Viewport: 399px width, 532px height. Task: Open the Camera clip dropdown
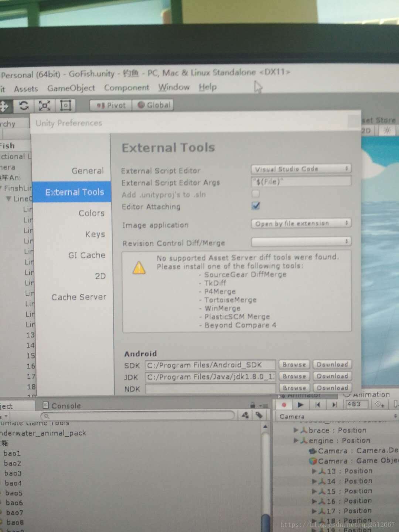coord(338,416)
